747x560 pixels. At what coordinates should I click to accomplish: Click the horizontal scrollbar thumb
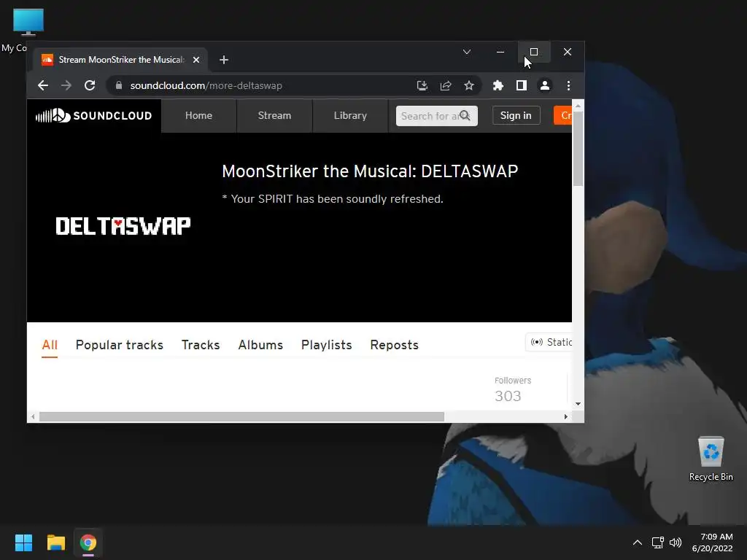coord(241,417)
